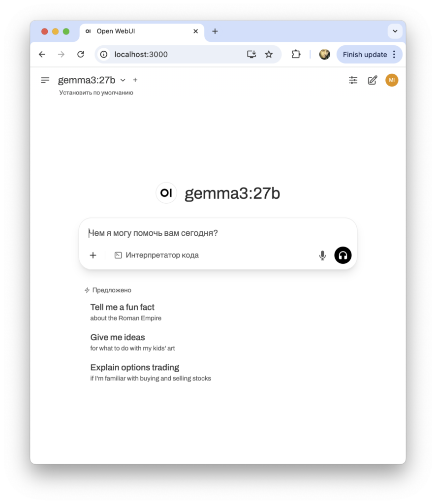This screenshot has height=504, width=436.
Task: Open the chat controls sliders icon
Action: click(x=353, y=80)
